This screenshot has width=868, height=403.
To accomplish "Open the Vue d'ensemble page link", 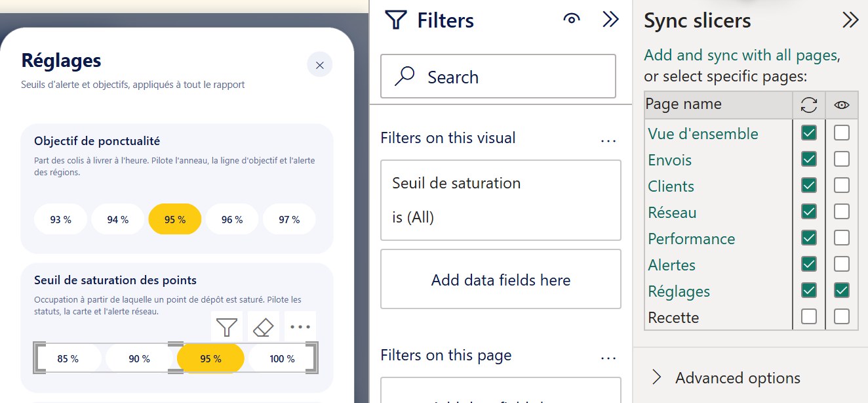I will (703, 134).
